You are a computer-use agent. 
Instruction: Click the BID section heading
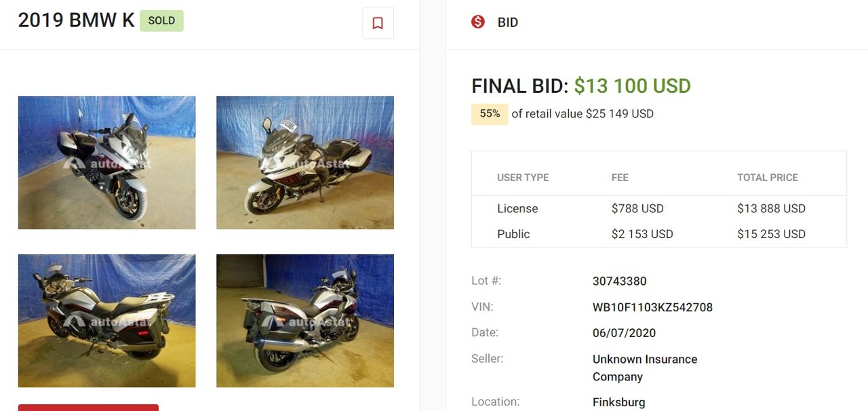coord(508,22)
